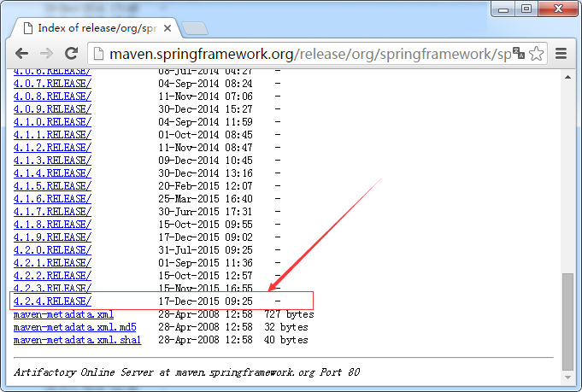The height and width of the screenshot is (392, 582).
Task: Minimize the browser window
Action: tap(503, 9)
